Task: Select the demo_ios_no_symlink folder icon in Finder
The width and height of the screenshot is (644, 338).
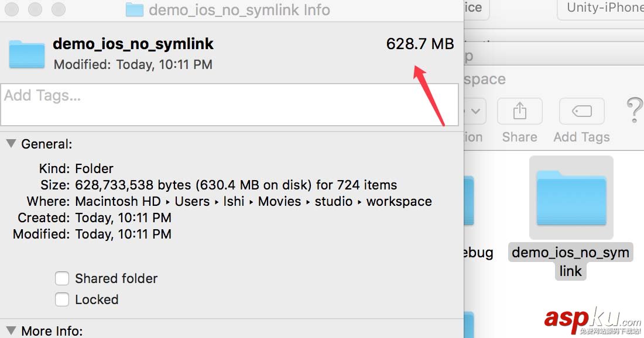Action: pos(571,197)
